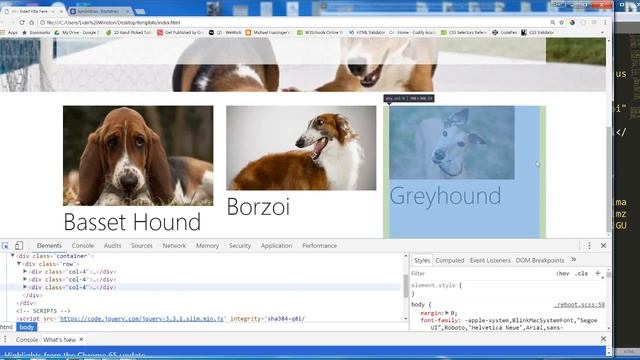Open the Application panel tab
The image size is (640, 360).
click(x=276, y=246)
